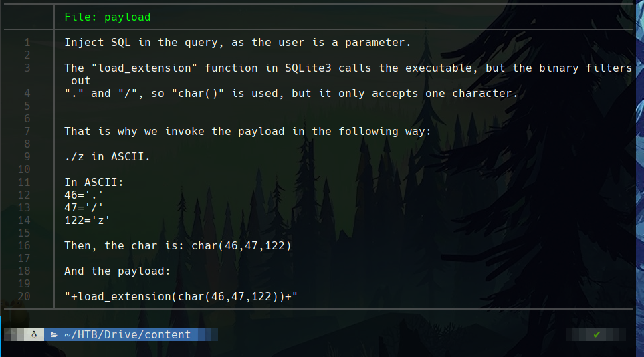Click line number 16 in the gutter
The width and height of the screenshot is (644, 357).
click(24, 246)
